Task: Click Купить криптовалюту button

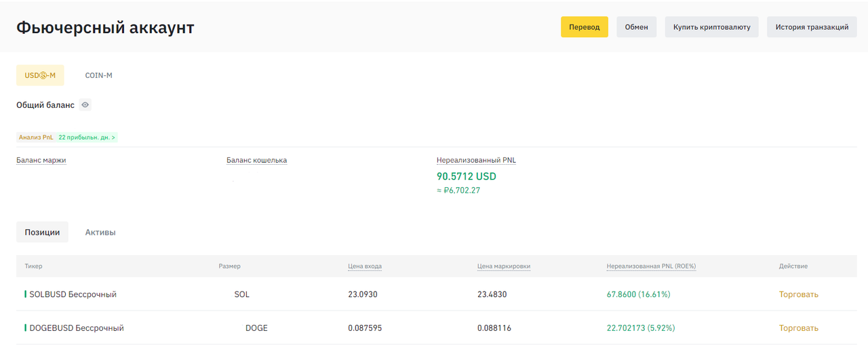Action: click(711, 27)
